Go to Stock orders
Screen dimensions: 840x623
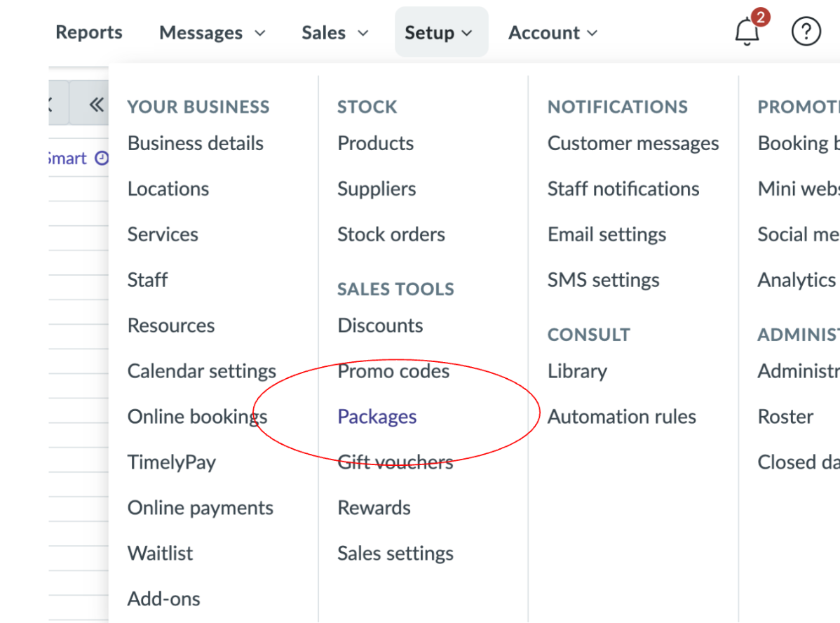pos(391,234)
